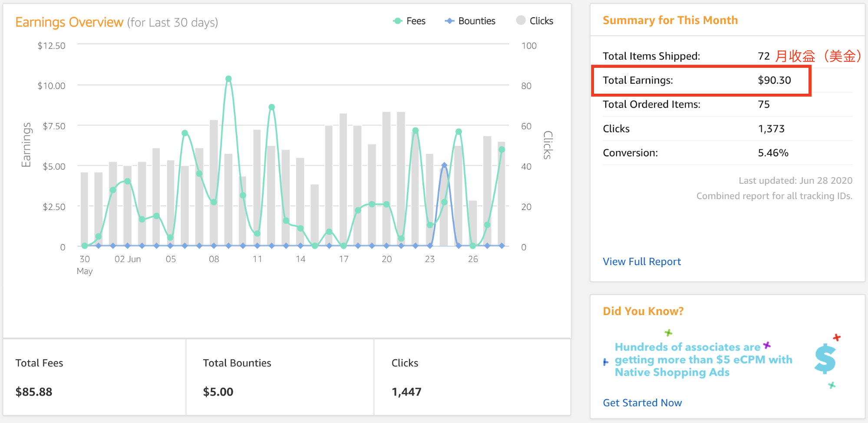Hide the gray Clicks series via legend
Image resolution: width=868 pixels, height=423 pixels.
(535, 21)
